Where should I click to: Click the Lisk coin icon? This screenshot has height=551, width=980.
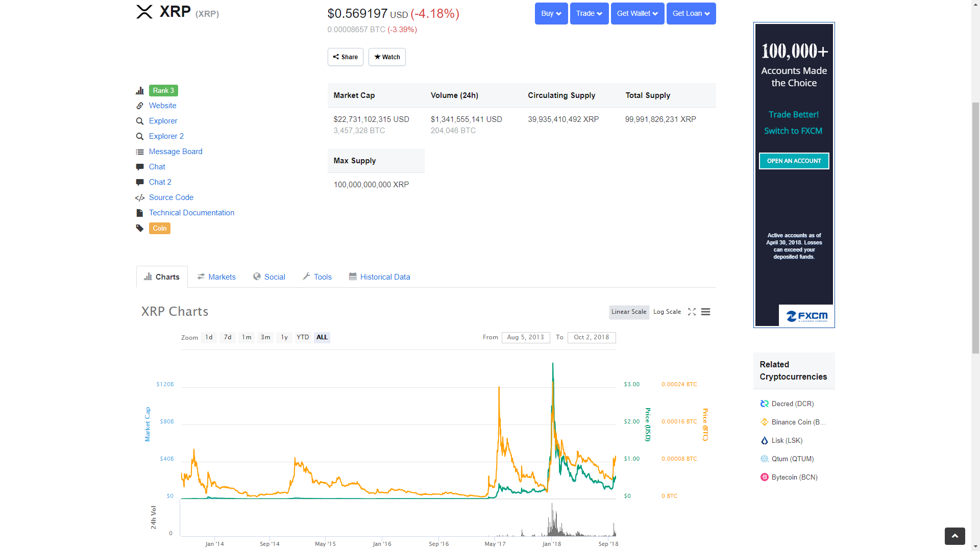point(765,440)
